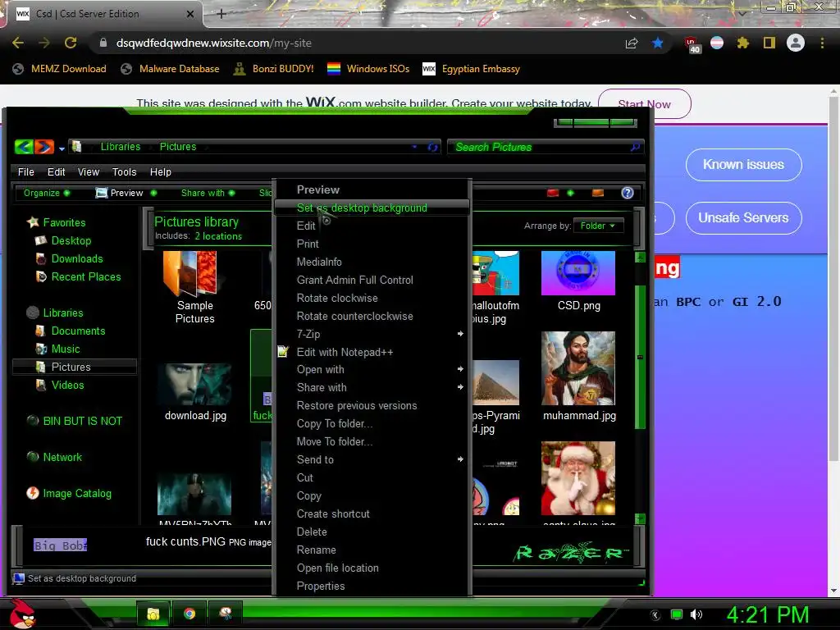The image size is (840, 630).
Task: Open Chrome three-dot menu
Action: tap(822, 43)
